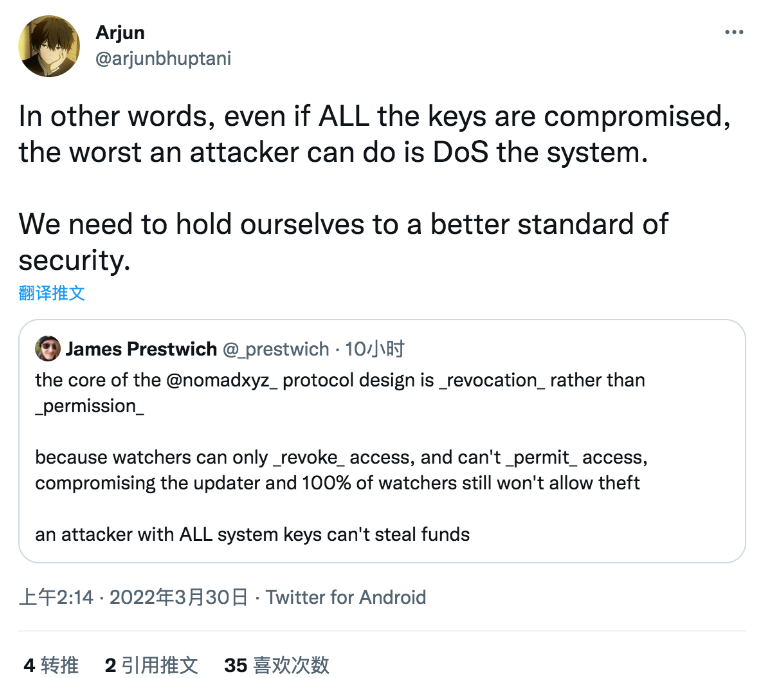
Task: View the 35 喜欢次数 likes list
Action: (277, 665)
